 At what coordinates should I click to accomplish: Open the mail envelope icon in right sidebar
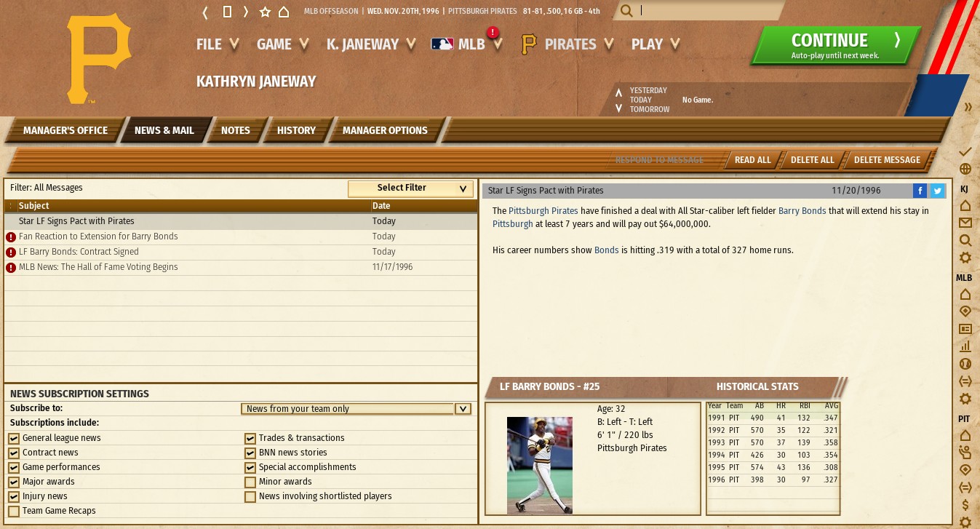(x=965, y=223)
